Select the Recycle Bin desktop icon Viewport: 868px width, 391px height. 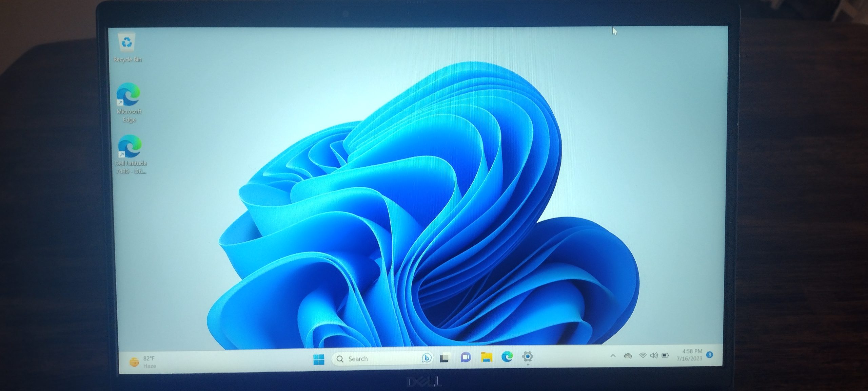pyautogui.click(x=127, y=48)
